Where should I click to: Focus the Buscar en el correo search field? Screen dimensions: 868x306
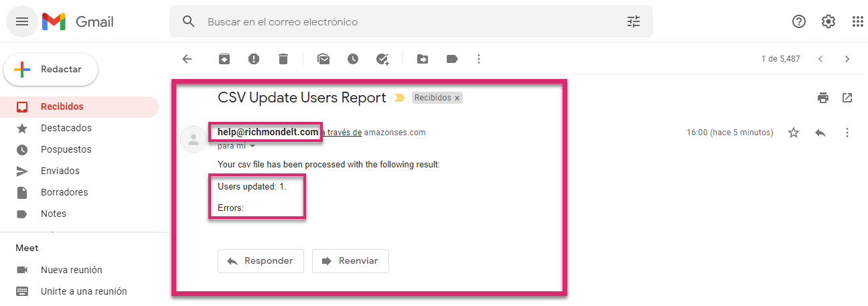(402, 21)
